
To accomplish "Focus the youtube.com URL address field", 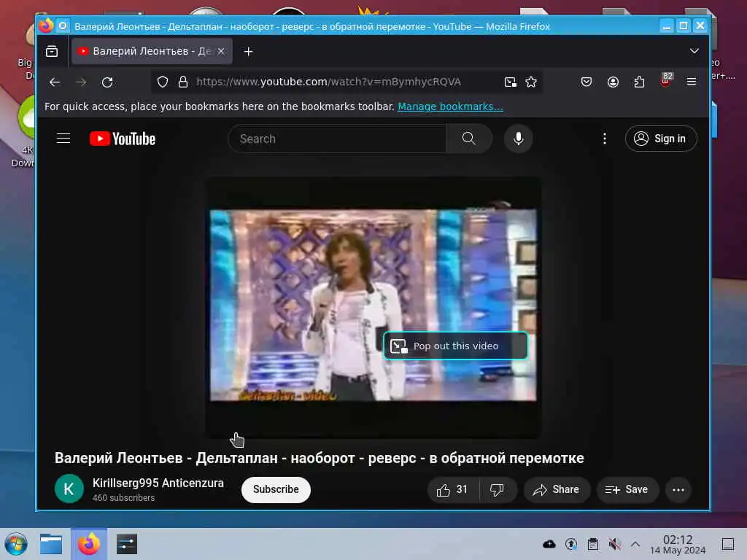I will (x=329, y=82).
